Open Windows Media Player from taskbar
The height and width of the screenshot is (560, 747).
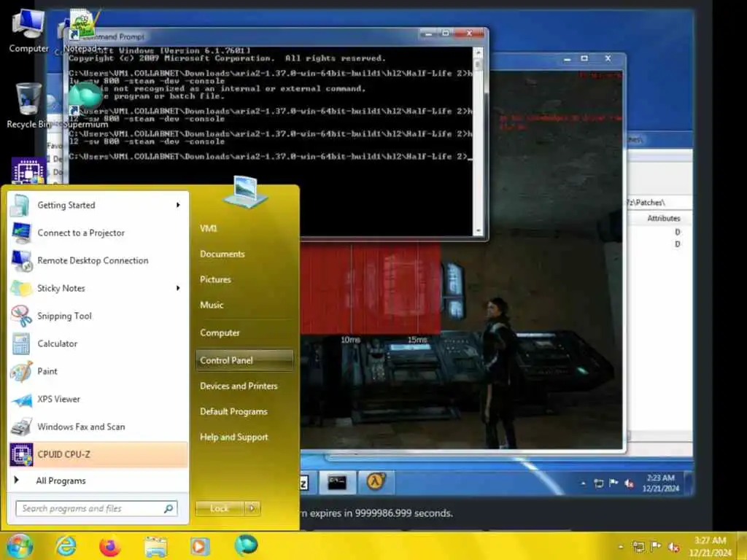(x=200, y=546)
